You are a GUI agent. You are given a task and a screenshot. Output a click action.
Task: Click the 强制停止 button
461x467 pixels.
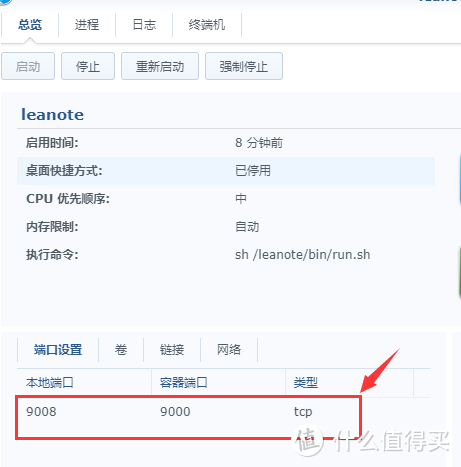[x=244, y=66]
